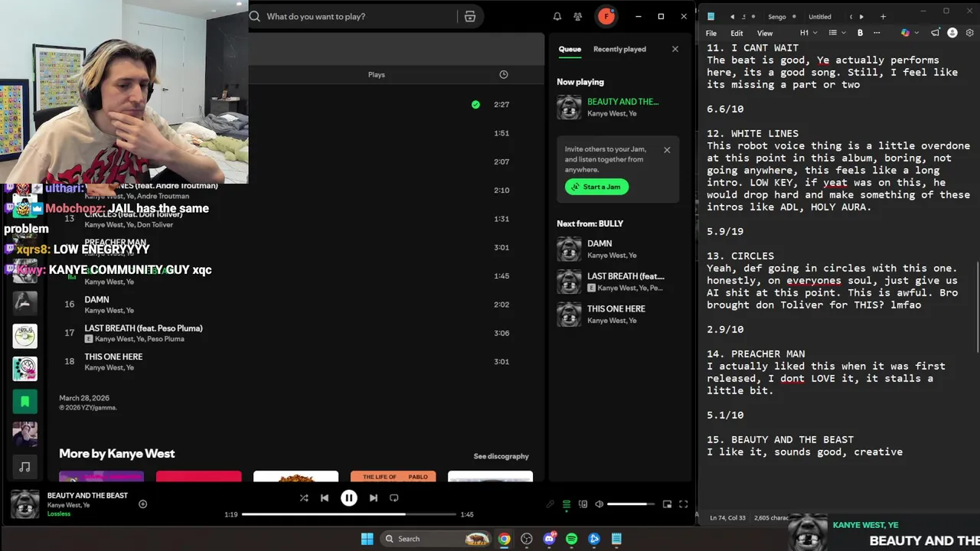Adjust the Spotify volume slider
The width and height of the screenshot is (980, 551).
632,504
